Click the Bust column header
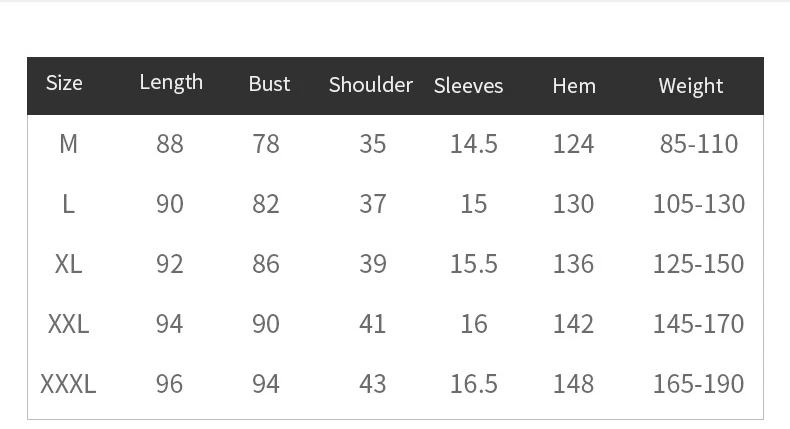The width and height of the screenshot is (790, 429). tap(269, 85)
